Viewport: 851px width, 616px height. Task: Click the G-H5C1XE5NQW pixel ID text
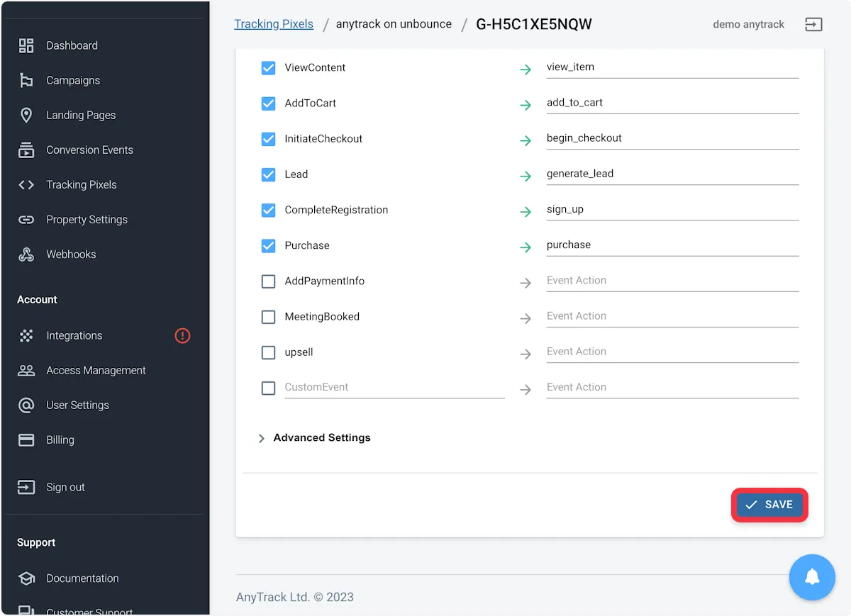coord(534,25)
